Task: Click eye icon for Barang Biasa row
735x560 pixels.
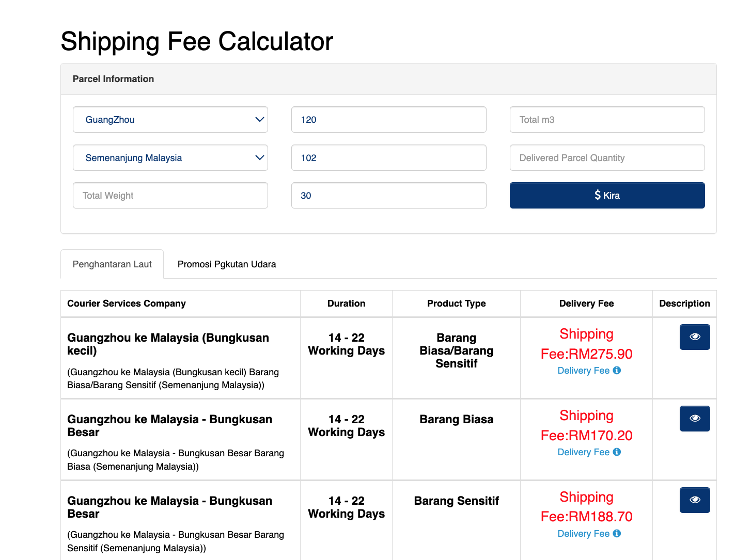Action: [x=695, y=419]
